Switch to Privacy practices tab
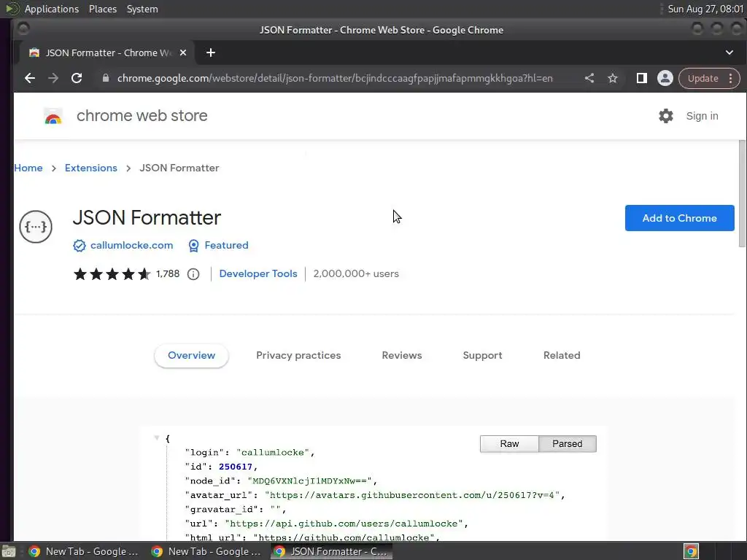 pos(298,355)
